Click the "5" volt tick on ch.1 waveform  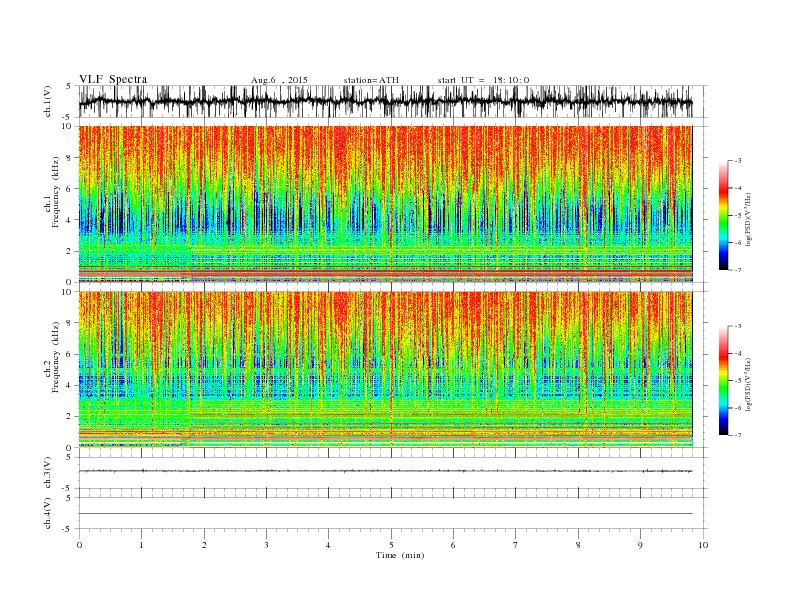tap(70, 86)
